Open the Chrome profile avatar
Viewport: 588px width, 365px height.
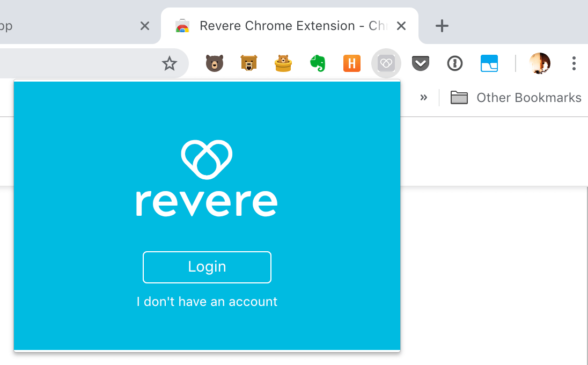[540, 63]
